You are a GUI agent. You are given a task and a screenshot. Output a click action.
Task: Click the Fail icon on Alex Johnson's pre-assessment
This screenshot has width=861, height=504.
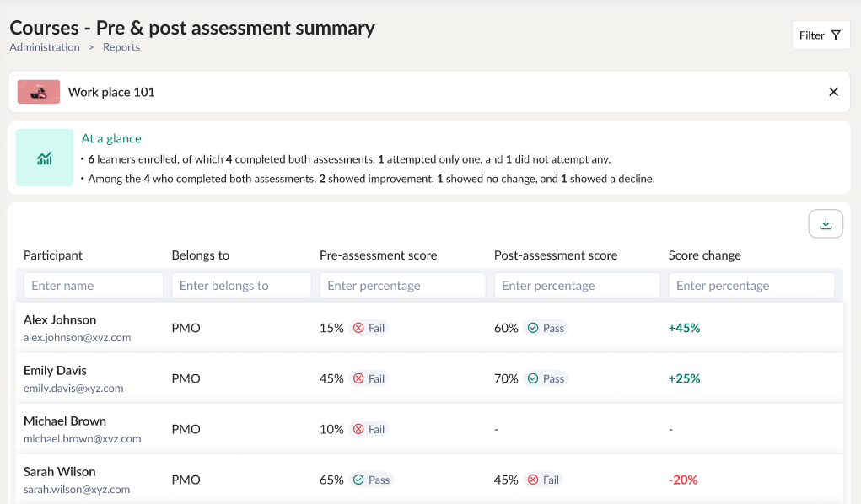(x=358, y=328)
